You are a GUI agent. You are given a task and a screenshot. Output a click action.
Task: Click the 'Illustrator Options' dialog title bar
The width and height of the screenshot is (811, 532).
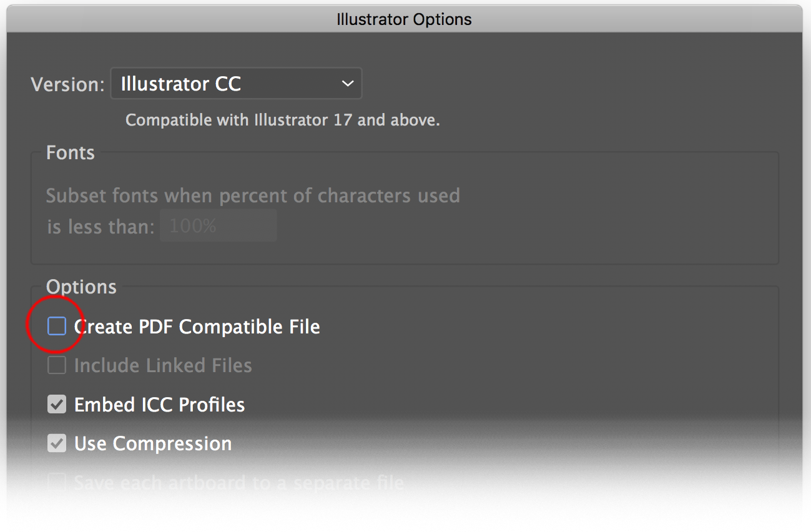pos(405,19)
